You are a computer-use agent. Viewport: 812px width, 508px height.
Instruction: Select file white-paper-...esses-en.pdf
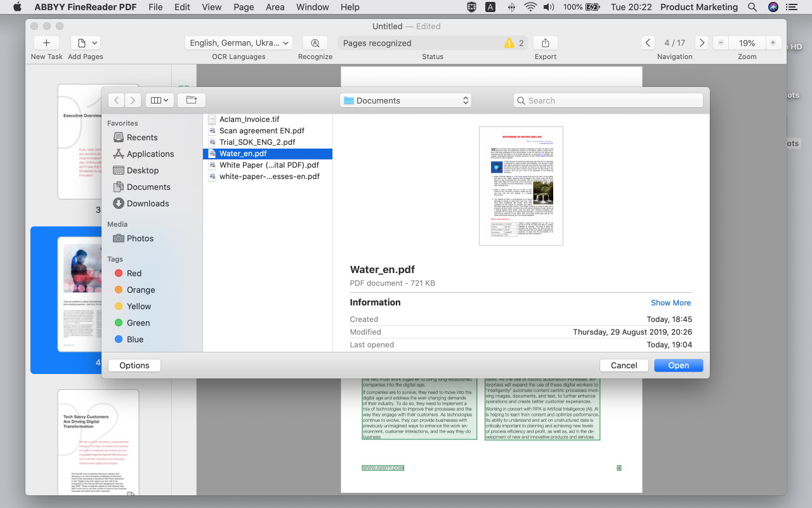pyautogui.click(x=268, y=177)
